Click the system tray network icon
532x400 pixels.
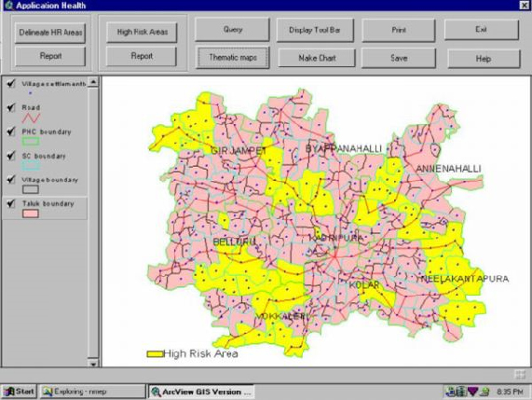click(x=451, y=392)
